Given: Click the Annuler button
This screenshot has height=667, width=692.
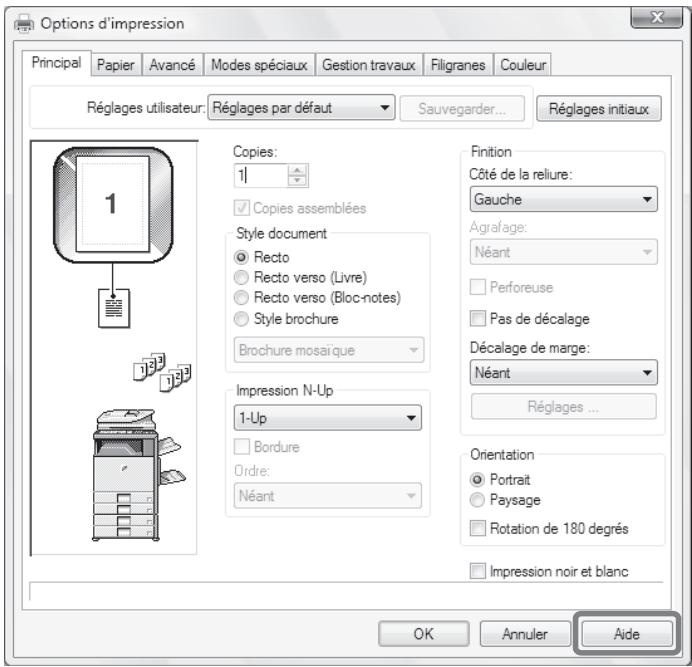Looking at the screenshot, I should tap(525, 633).
